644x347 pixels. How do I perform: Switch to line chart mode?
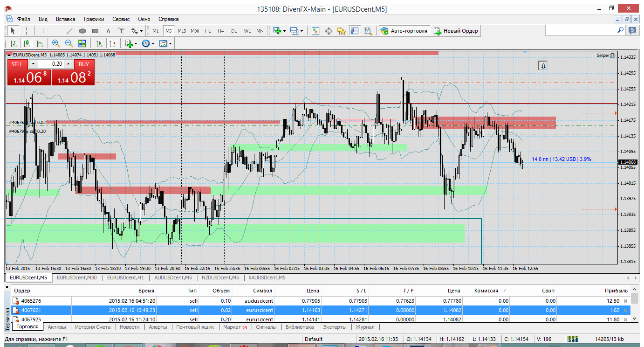tap(39, 43)
